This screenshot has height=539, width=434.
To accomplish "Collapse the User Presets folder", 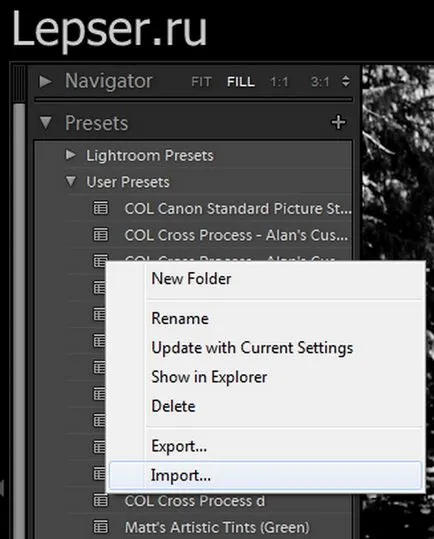I will click(x=71, y=182).
